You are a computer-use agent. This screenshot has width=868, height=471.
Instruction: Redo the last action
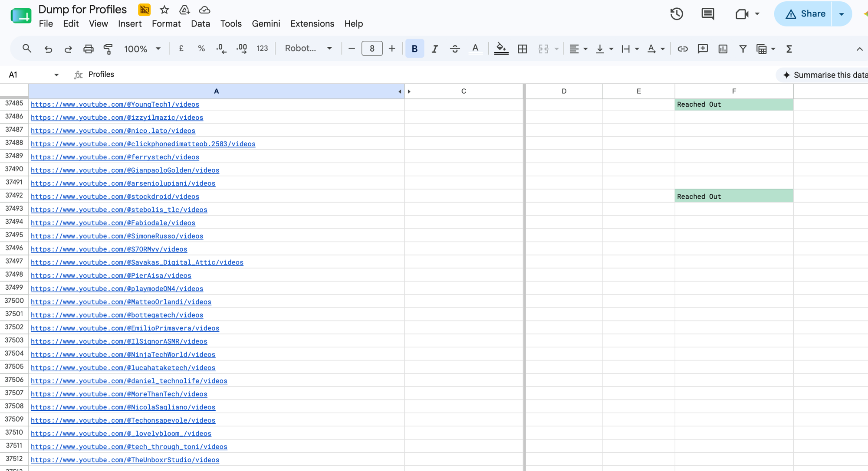(68, 49)
